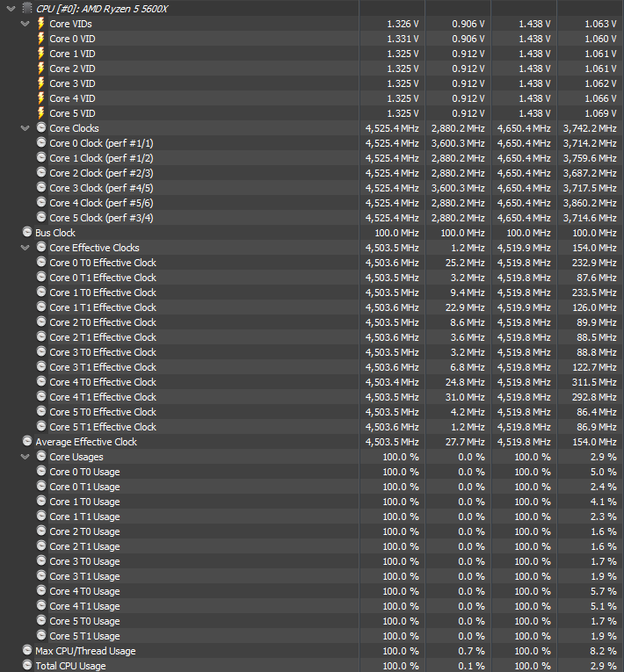Click the clock icon beside Core 5 Clock (perf #3/4)
624x672 pixels.
[41, 217]
